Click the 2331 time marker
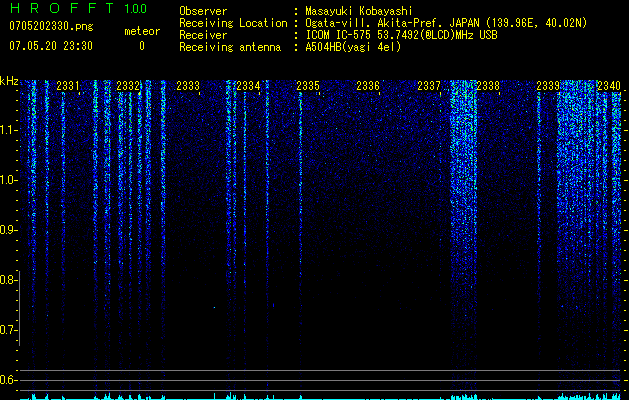This screenshot has width=629, height=400. [x=68, y=86]
